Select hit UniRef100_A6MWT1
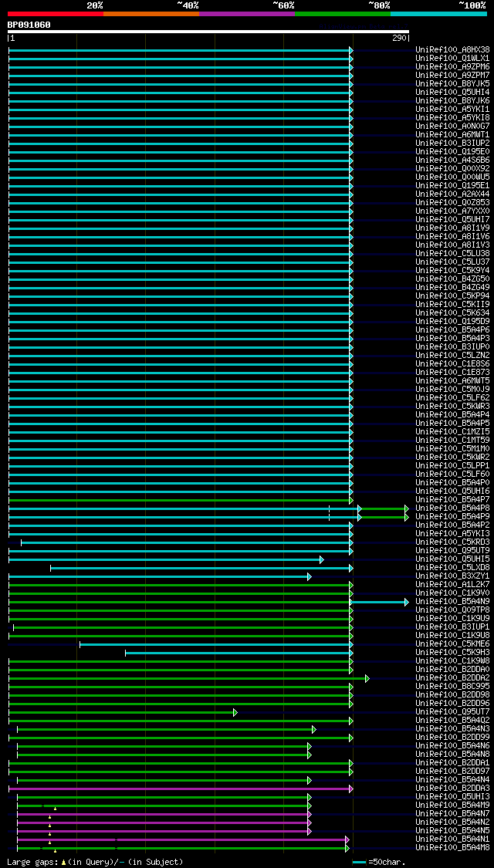The image size is (494, 868). pos(452,134)
